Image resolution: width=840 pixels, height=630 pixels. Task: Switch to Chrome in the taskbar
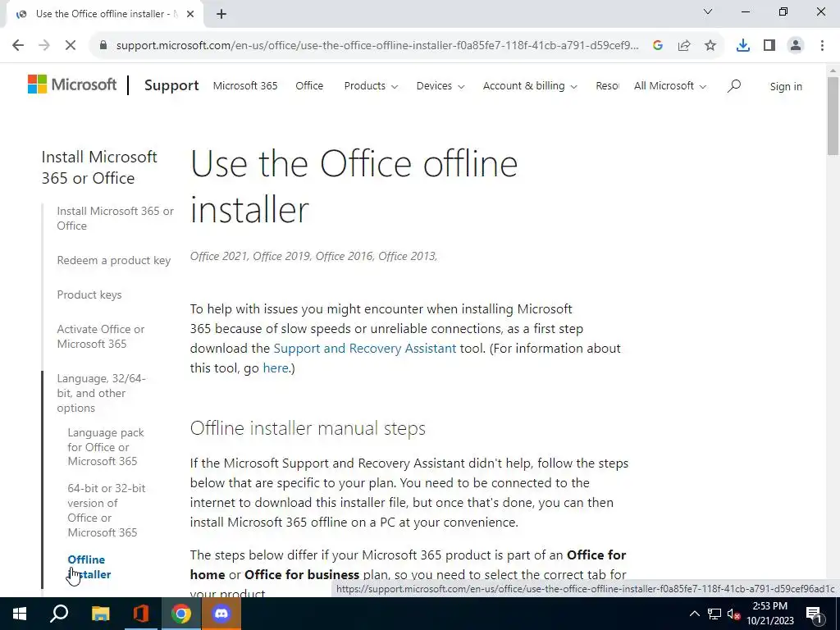(x=181, y=614)
